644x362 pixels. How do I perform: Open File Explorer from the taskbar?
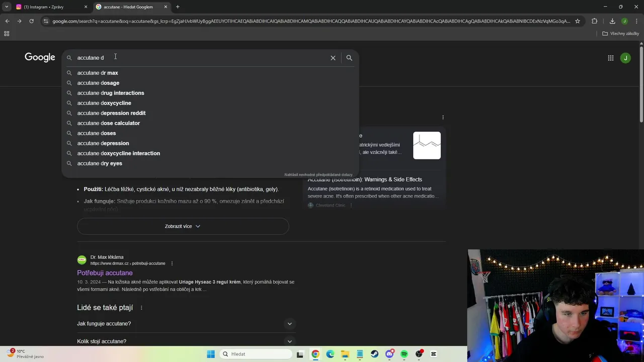tap(345, 354)
